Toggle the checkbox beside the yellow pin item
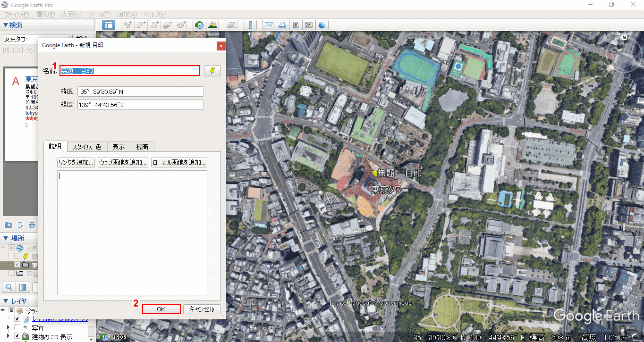This screenshot has width=644, height=342. 17,256
